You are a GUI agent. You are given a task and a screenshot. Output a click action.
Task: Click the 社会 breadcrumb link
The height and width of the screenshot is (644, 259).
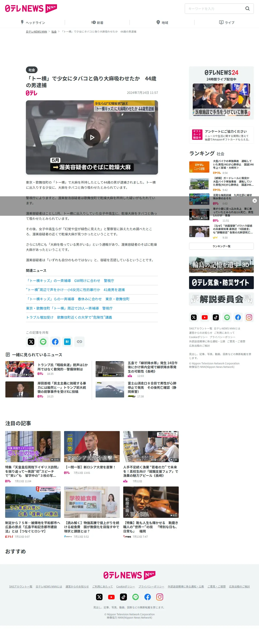(54, 32)
